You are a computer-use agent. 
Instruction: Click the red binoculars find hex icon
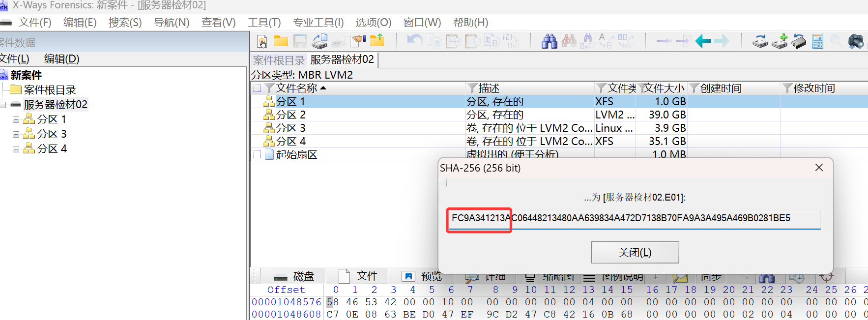(569, 41)
